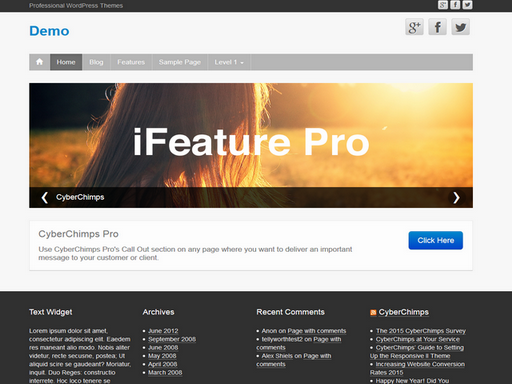This screenshot has width=512, height=384.
Task: Click the house icon in navigation bar
Action: (x=39, y=62)
